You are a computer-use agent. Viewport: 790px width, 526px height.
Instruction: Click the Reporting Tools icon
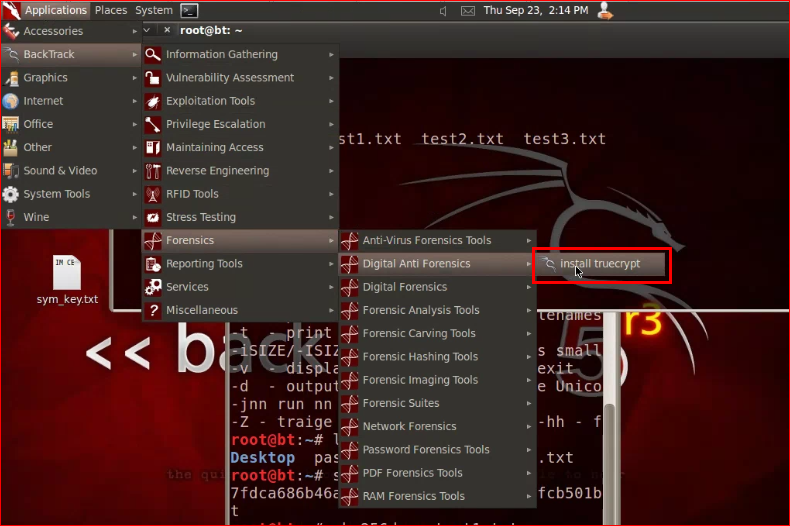[x=153, y=264]
